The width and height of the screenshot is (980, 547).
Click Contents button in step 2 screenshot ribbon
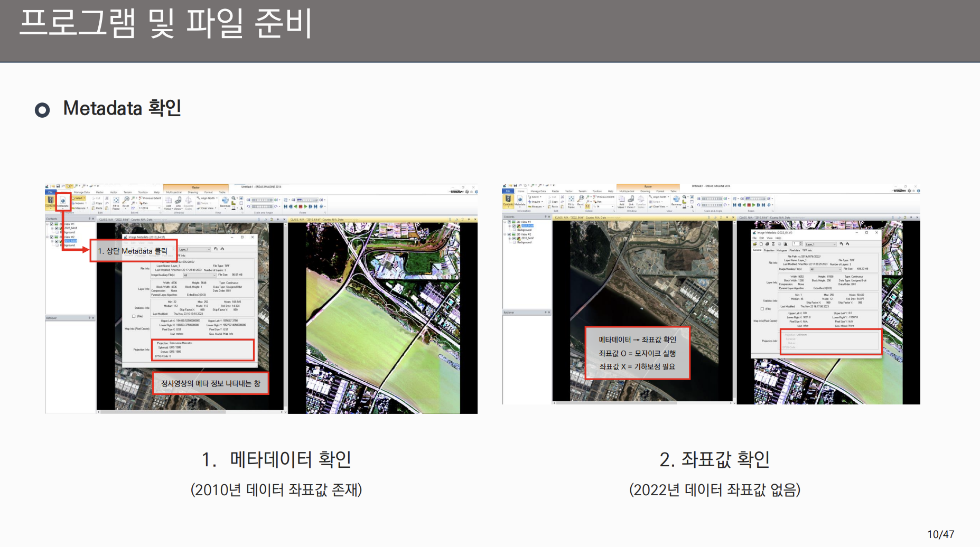508,201
